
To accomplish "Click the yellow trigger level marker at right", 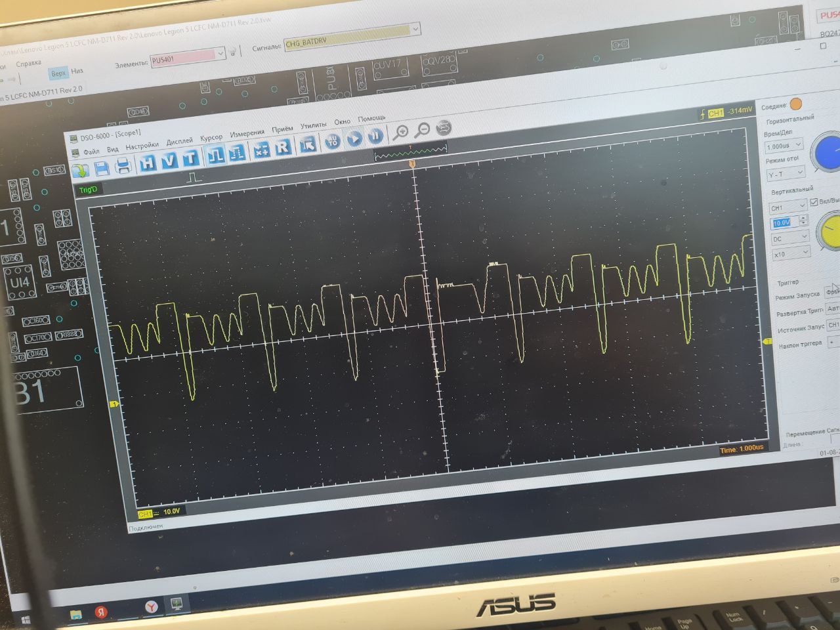I will point(767,341).
